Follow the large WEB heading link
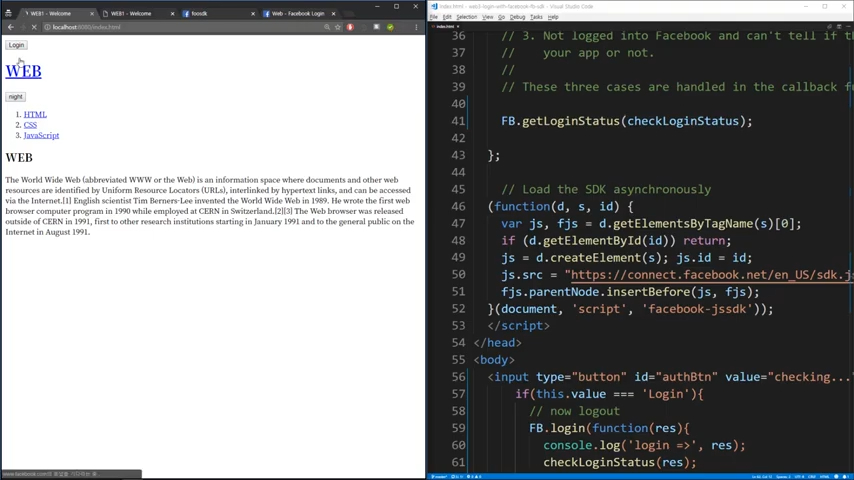 click(x=23, y=71)
